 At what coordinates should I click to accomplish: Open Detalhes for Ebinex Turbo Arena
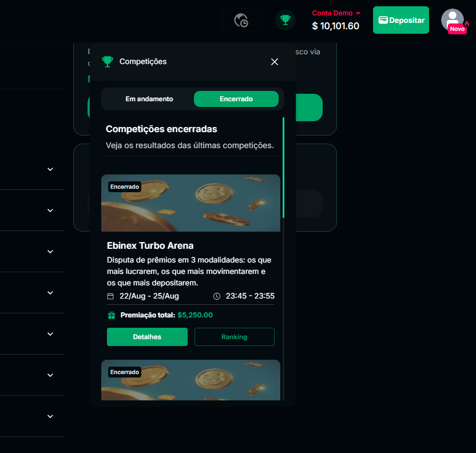[147, 337]
